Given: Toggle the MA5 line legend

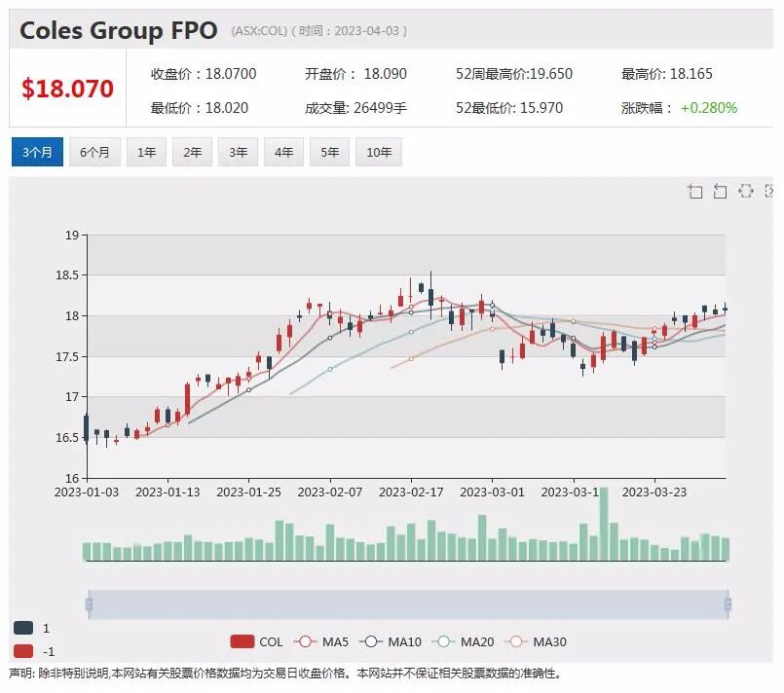Looking at the screenshot, I should (x=321, y=642).
